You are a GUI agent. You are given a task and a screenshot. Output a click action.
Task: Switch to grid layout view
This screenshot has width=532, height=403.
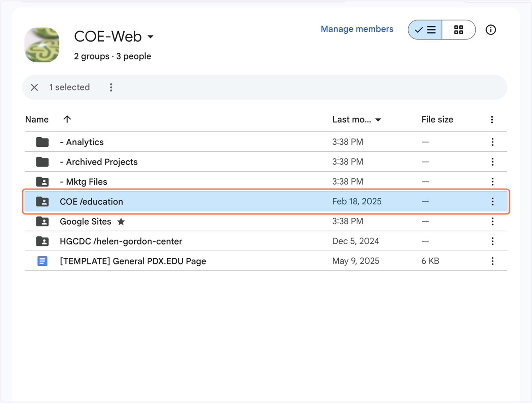click(459, 30)
